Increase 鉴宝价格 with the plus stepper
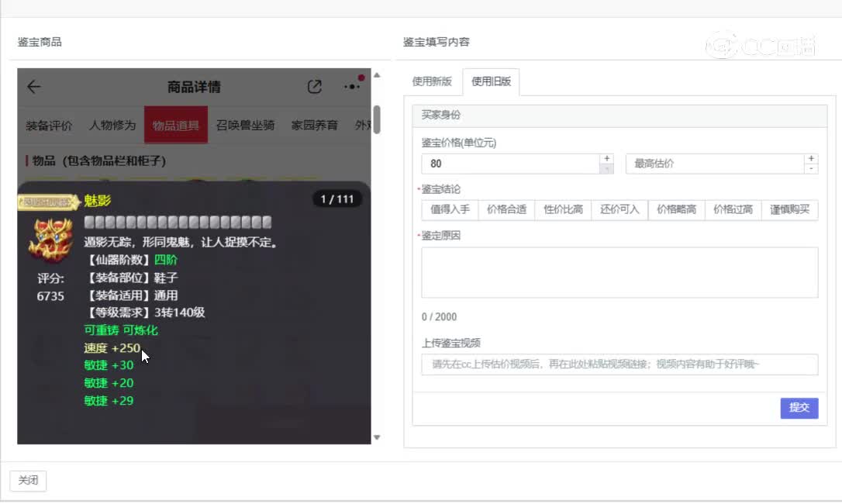Screen dimensions: 842x504 coord(606,158)
